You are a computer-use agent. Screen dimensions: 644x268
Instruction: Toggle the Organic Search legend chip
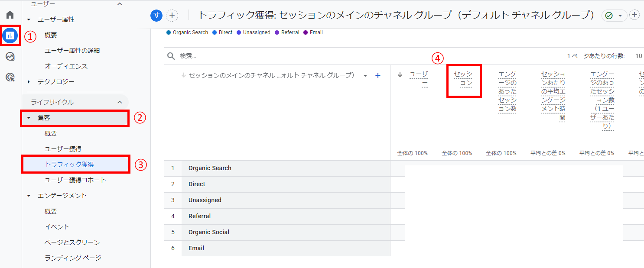pos(187,32)
